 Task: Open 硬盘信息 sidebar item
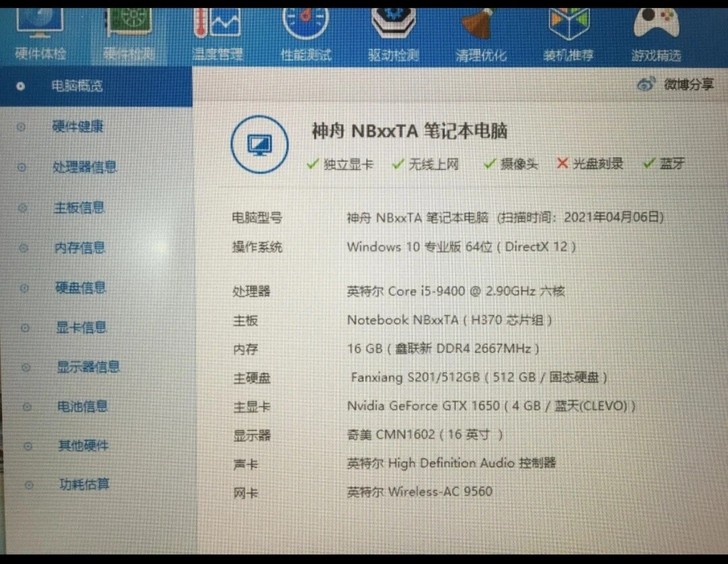pos(80,288)
